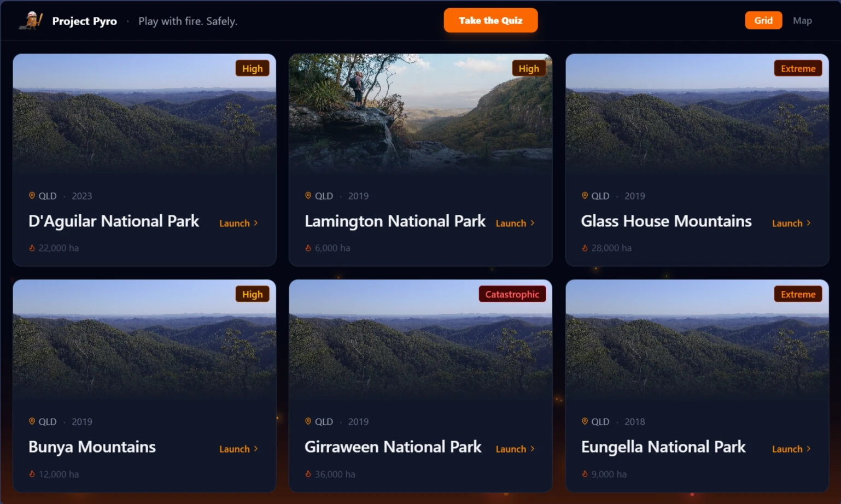Click the flame icon beside 9,000 ha
Viewport: 841px width, 504px height.
point(584,474)
